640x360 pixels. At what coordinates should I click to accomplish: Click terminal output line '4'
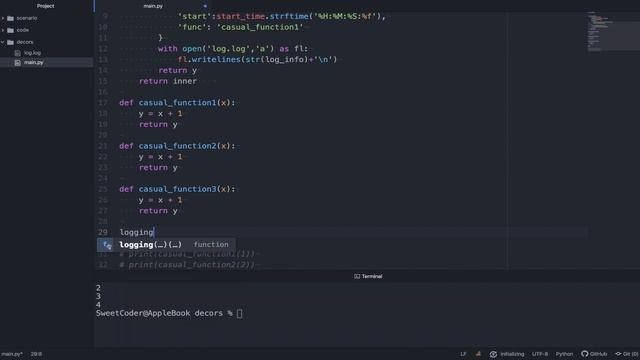[98, 304]
